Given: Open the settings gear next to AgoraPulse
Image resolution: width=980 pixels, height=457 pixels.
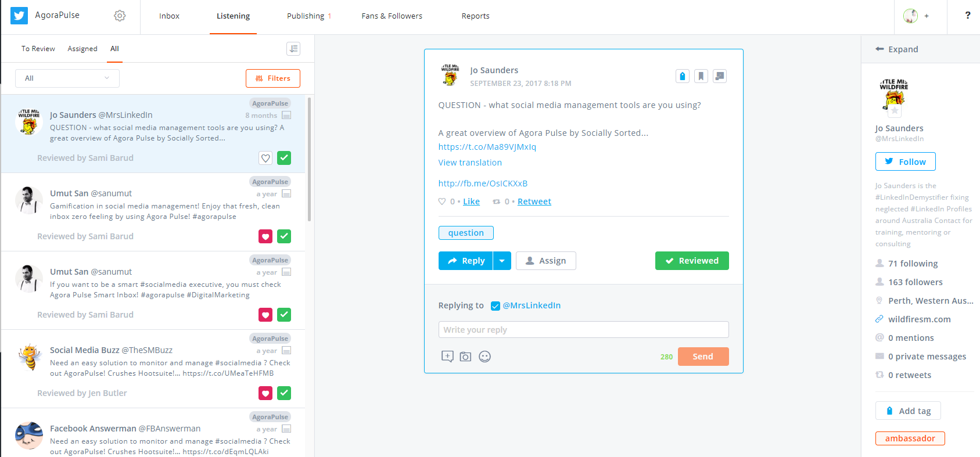Looking at the screenshot, I should point(120,16).
